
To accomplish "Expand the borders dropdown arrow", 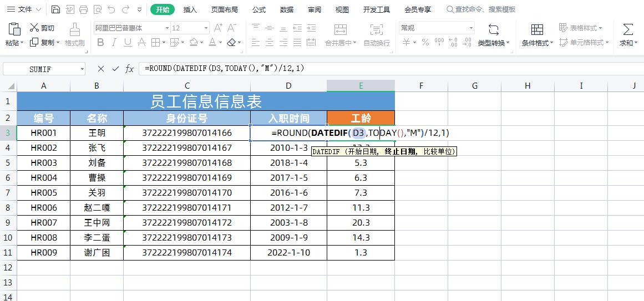I will 164,42.
